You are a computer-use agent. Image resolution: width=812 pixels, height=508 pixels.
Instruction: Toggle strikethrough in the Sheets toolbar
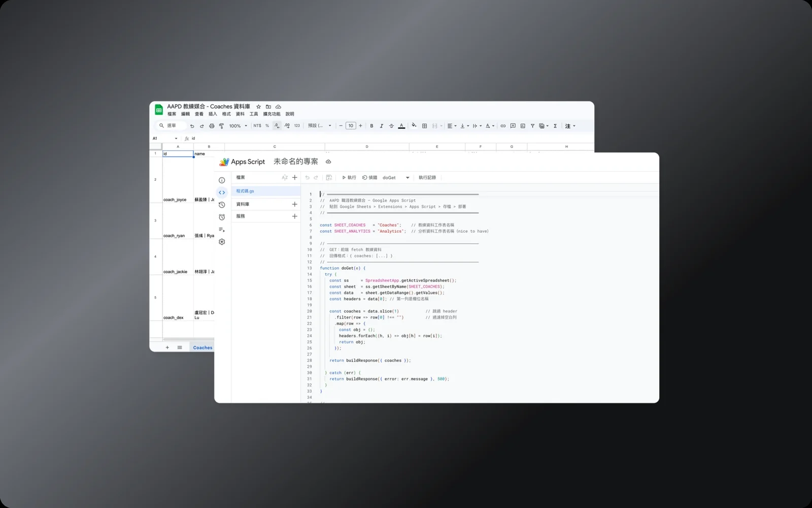391,126
